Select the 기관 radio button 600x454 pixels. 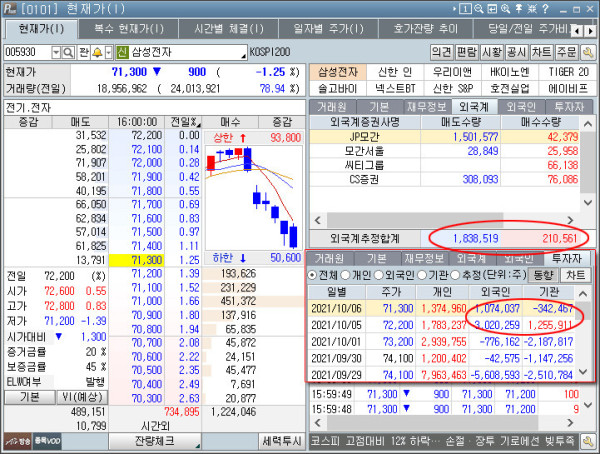tap(422, 275)
